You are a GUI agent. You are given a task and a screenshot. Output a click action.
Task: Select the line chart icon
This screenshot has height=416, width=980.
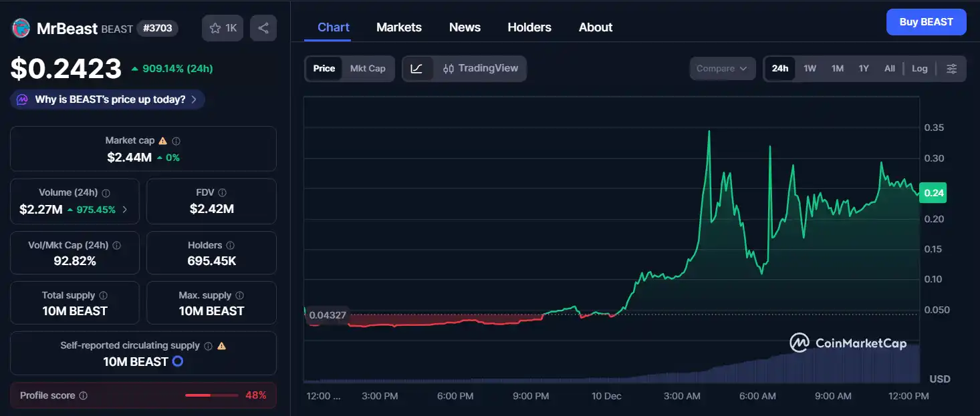(418, 68)
